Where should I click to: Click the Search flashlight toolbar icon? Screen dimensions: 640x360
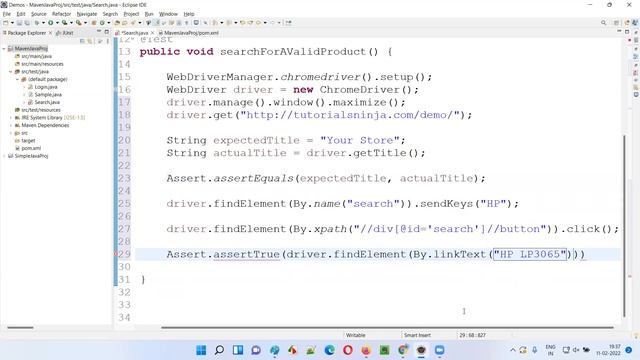pyautogui.click(x=133, y=23)
